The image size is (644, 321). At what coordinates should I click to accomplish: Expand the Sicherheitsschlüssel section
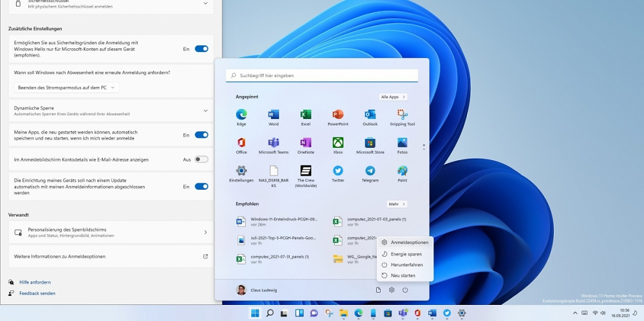(111, 5)
